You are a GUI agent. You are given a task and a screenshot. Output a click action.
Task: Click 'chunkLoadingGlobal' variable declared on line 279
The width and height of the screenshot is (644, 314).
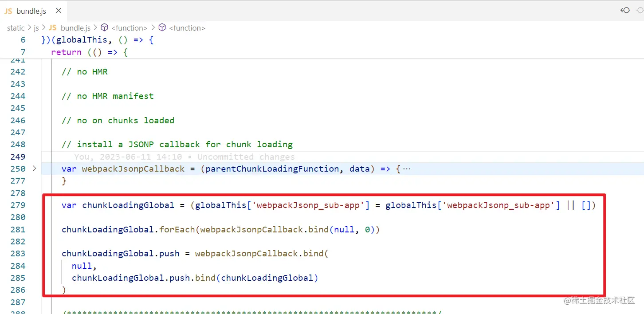(x=128, y=205)
